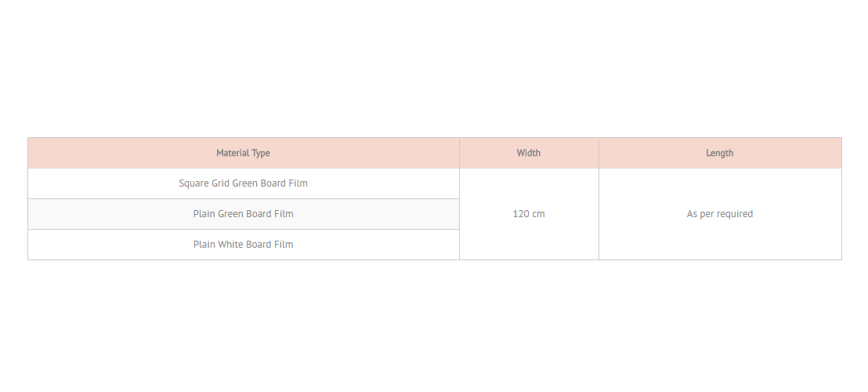
Task: Click the Material Type column header
Action: point(243,153)
